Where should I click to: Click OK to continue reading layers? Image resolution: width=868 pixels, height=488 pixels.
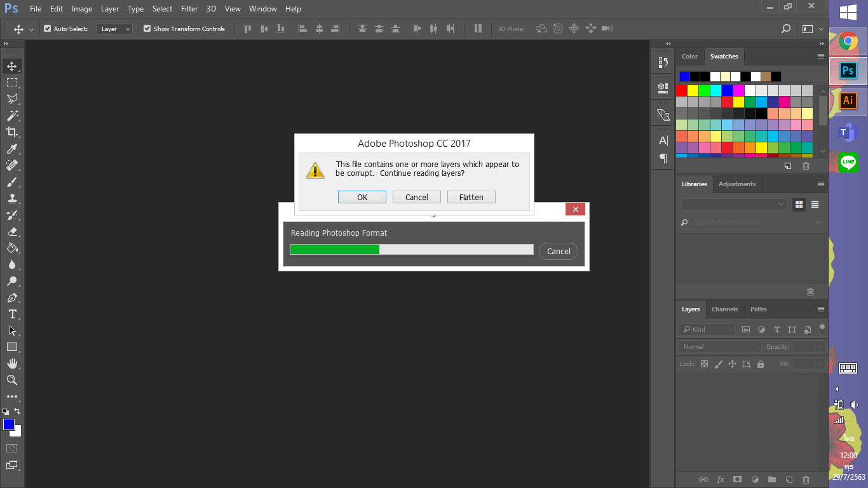(362, 197)
